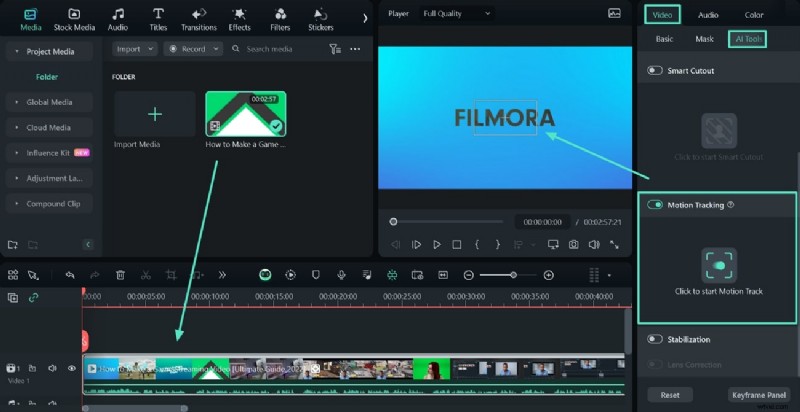Play from the next frame button
800x412 pixels.
(416, 245)
